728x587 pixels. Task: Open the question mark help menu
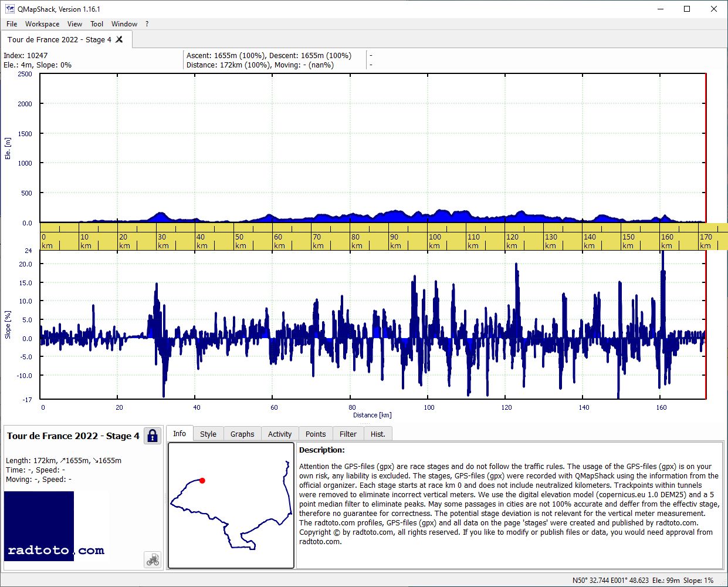[x=147, y=24]
